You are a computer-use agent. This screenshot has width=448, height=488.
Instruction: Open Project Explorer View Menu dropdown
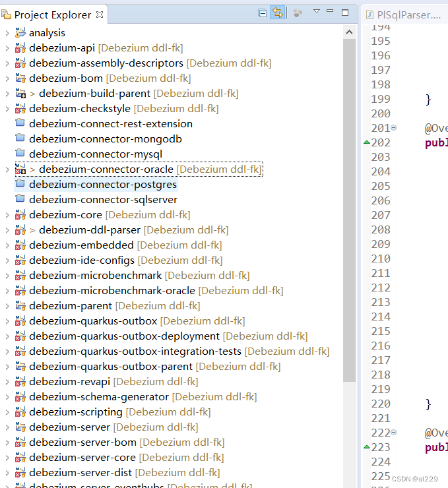coord(317,11)
